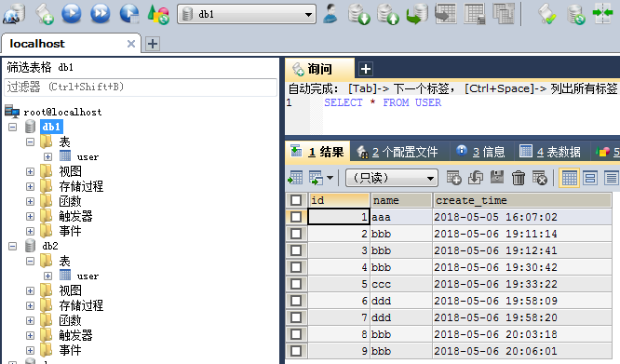The width and height of the screenshot is (620, 364).
Task: Add a new query tab with plus
Action: point(365,69)
